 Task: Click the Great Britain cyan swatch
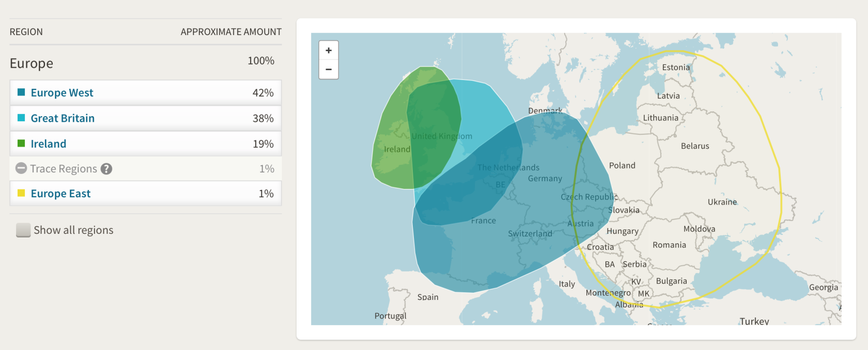click(x=21, y=118)
